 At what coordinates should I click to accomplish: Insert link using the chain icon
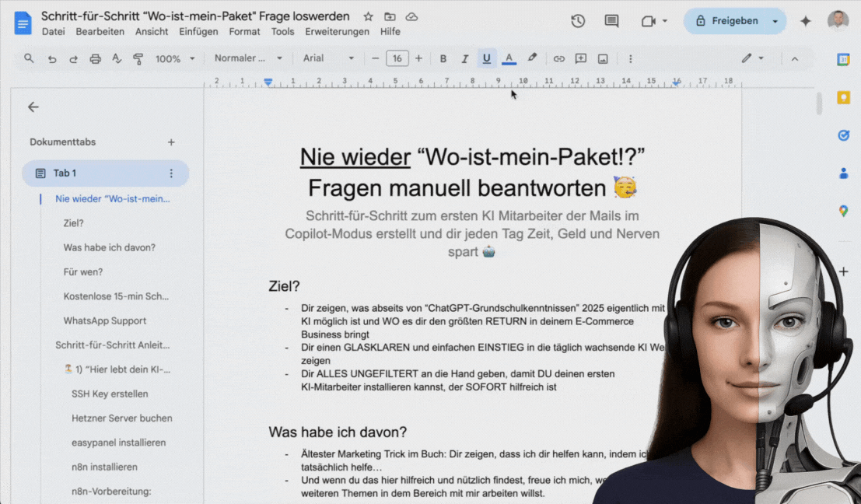pos(558,58)
